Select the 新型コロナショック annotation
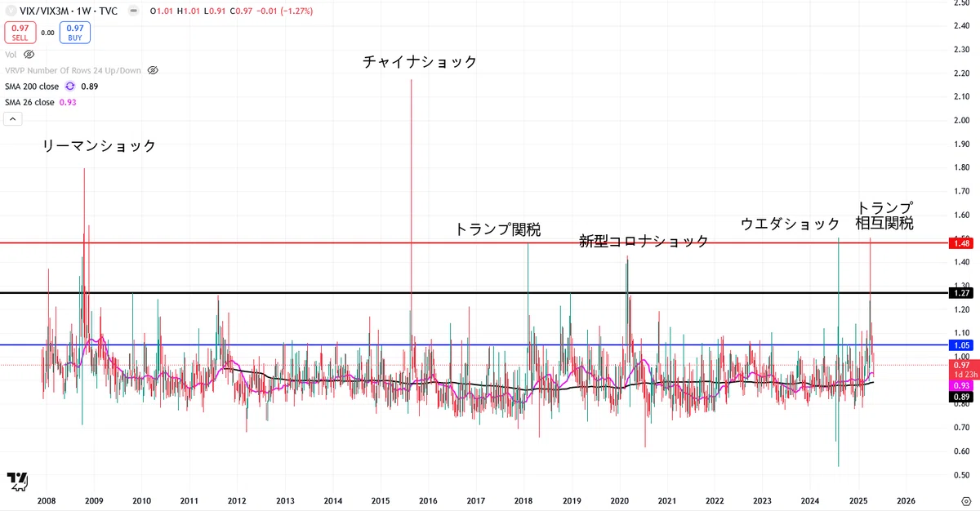This screenshot has height=511, width=980. click(x=644, y=242)
